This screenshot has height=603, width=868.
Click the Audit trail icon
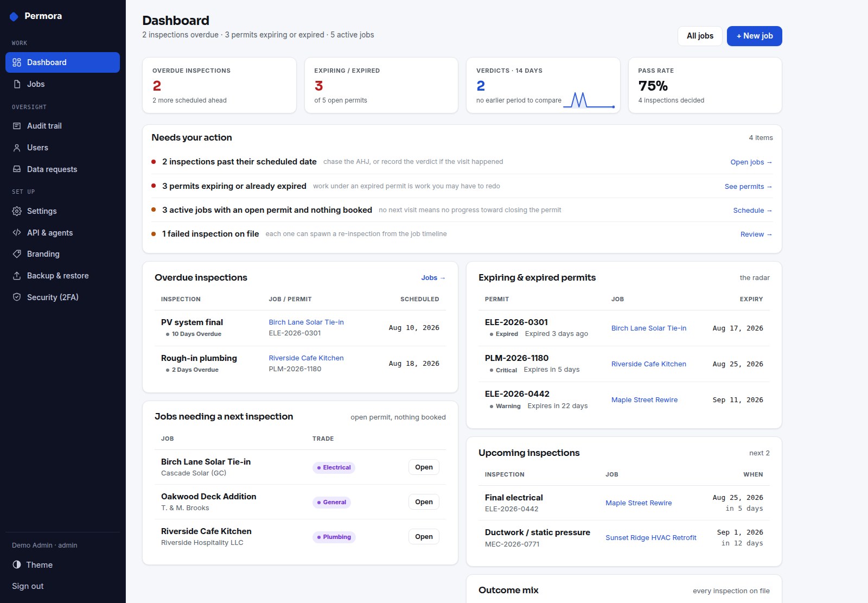coord(17,126)
